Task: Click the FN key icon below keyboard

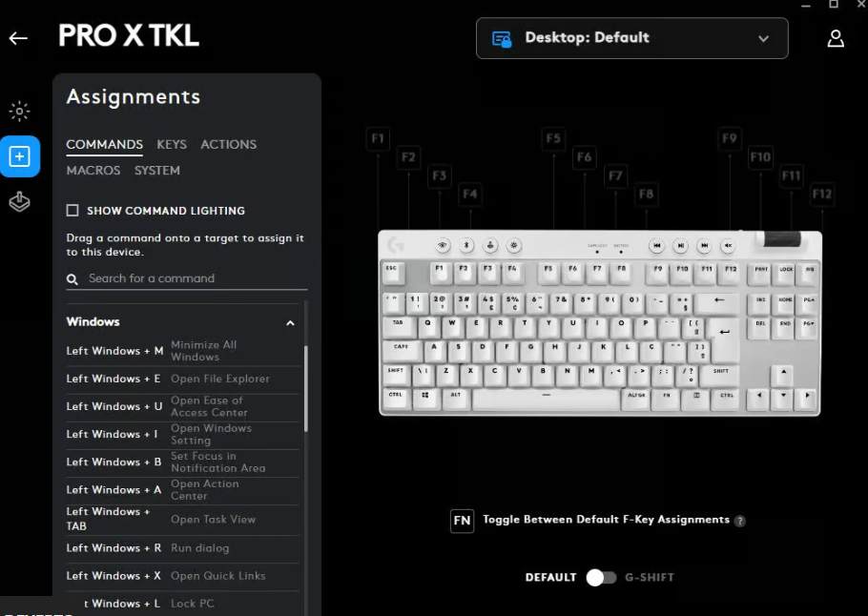Action: pos(462,521)
